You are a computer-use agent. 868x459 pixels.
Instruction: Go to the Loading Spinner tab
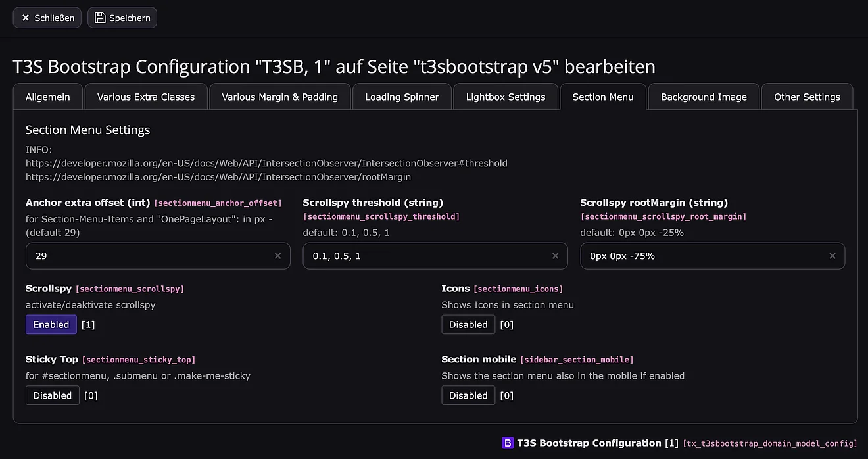(402, 97)
